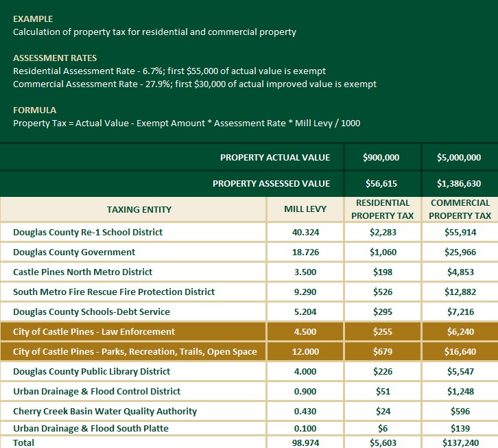Click the $900,000 property actual value cell
The width and height of the screenshot is (498, 448).
[x=381, y=158]
